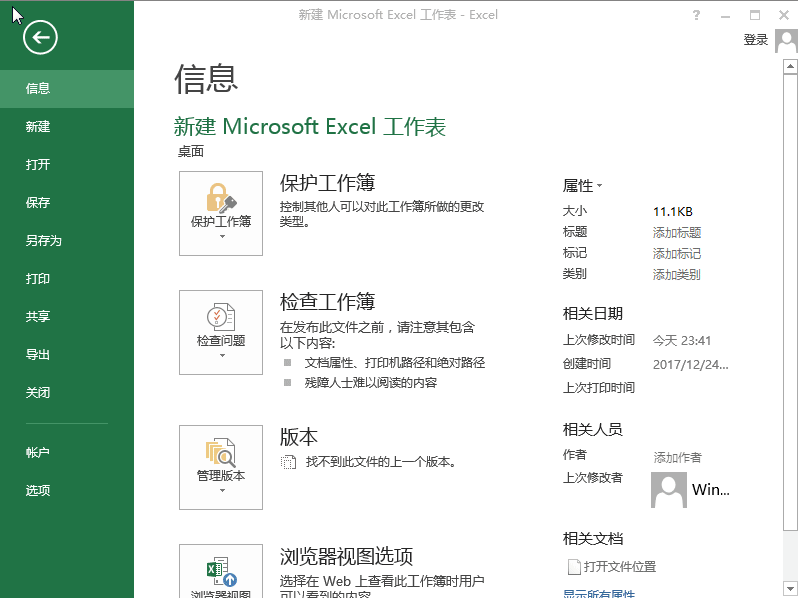
Task: Click the user avatar next to 登录
Action: (x=786, y=41)
